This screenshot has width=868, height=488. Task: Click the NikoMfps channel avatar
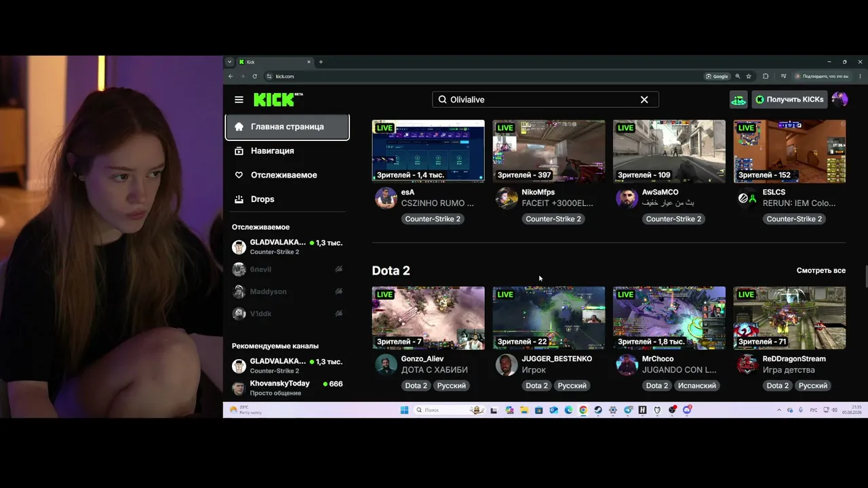click(x=507, y=198)
